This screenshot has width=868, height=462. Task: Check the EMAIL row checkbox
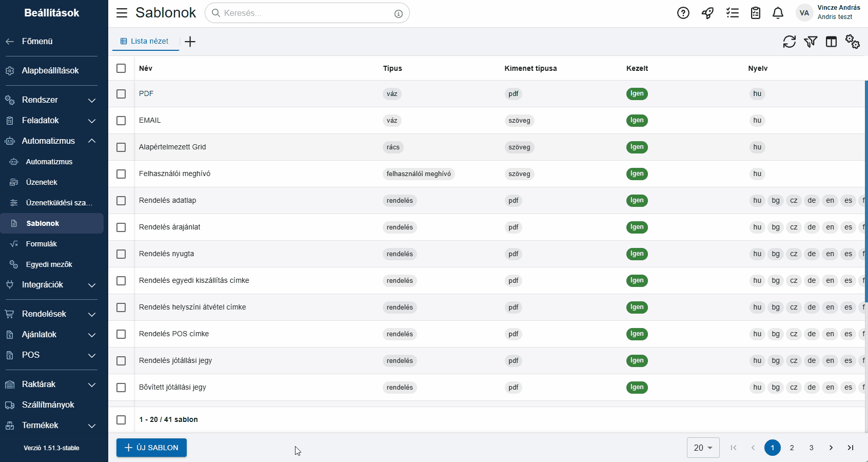[x=121, y=121]
